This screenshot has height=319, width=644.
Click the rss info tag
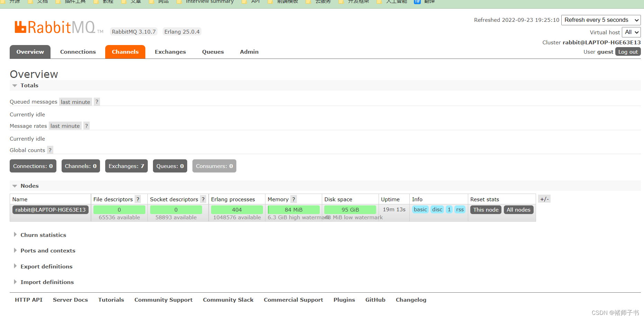pyautogui.click(x=460, y=210)
